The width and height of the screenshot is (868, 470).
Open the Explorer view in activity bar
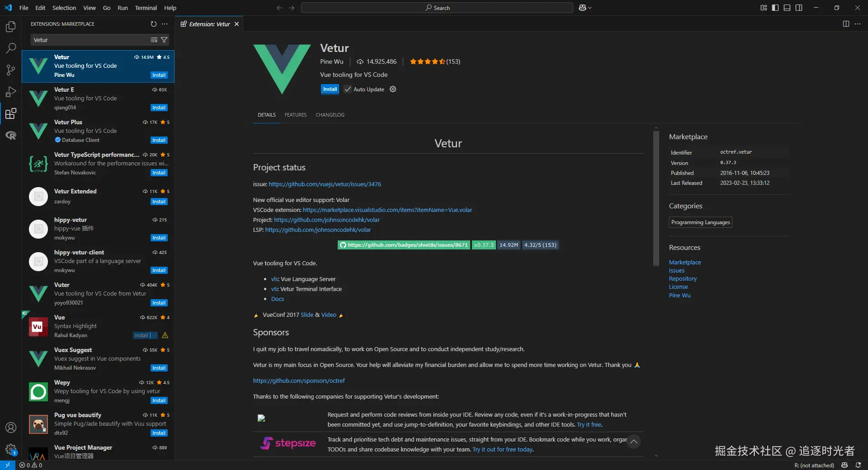click(11, 27)
